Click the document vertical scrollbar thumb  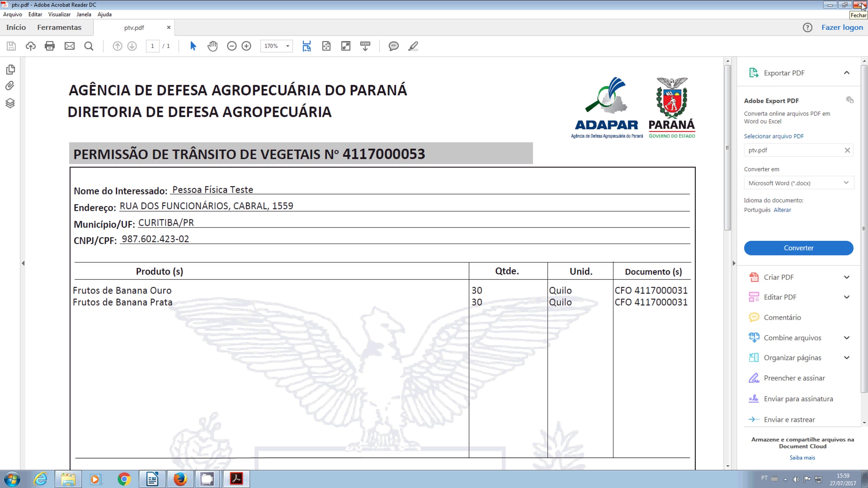coord(728,147)
